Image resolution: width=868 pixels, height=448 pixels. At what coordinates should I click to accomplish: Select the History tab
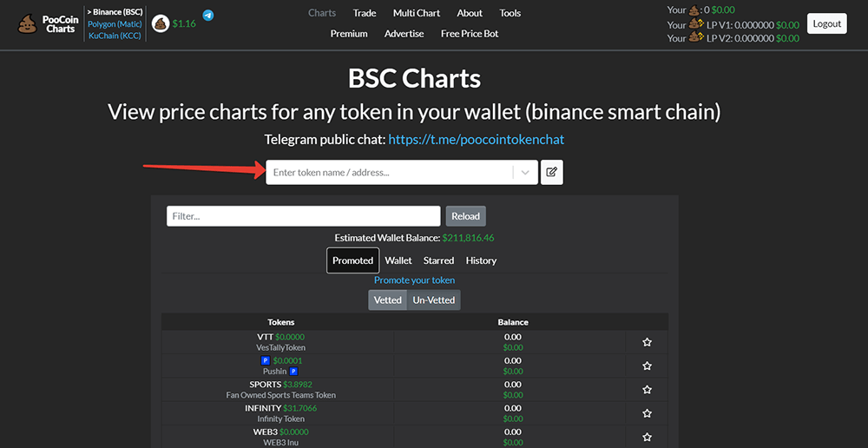pyautogui.click(x=481, y=260)
